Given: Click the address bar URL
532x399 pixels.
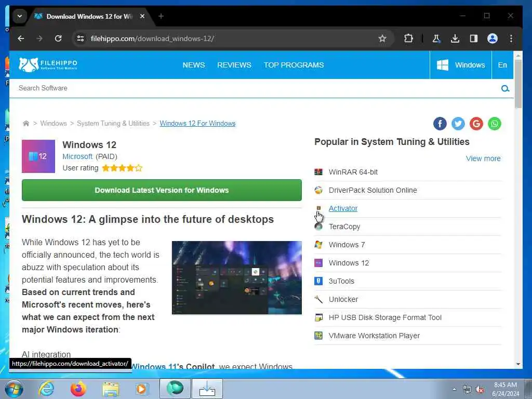Looking at the screenshot, I should 152,38.
